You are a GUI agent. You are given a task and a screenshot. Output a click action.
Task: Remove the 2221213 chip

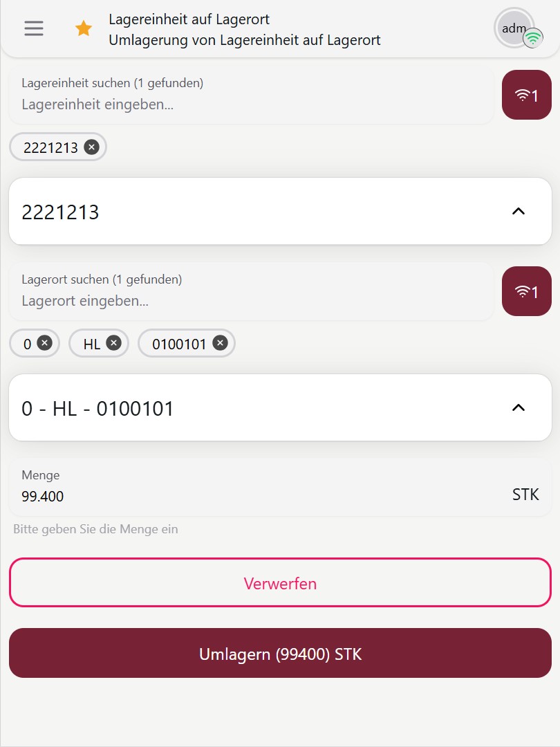(x=91, y=147)
